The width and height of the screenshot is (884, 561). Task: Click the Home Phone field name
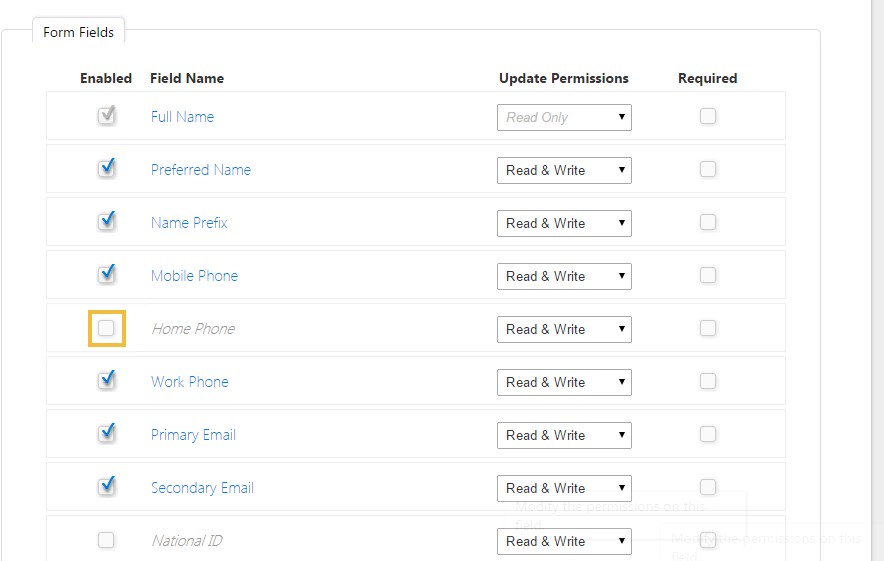[193, 329]
